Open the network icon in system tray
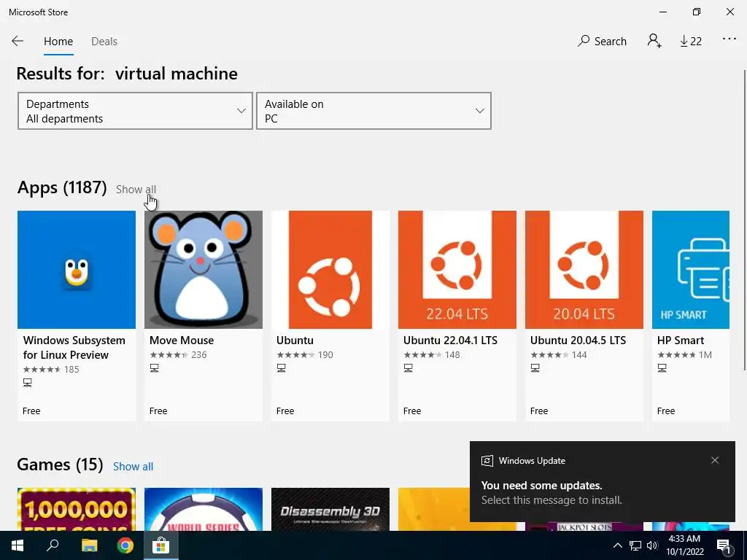Screen dimensions: 747x560 coord(635,545)
